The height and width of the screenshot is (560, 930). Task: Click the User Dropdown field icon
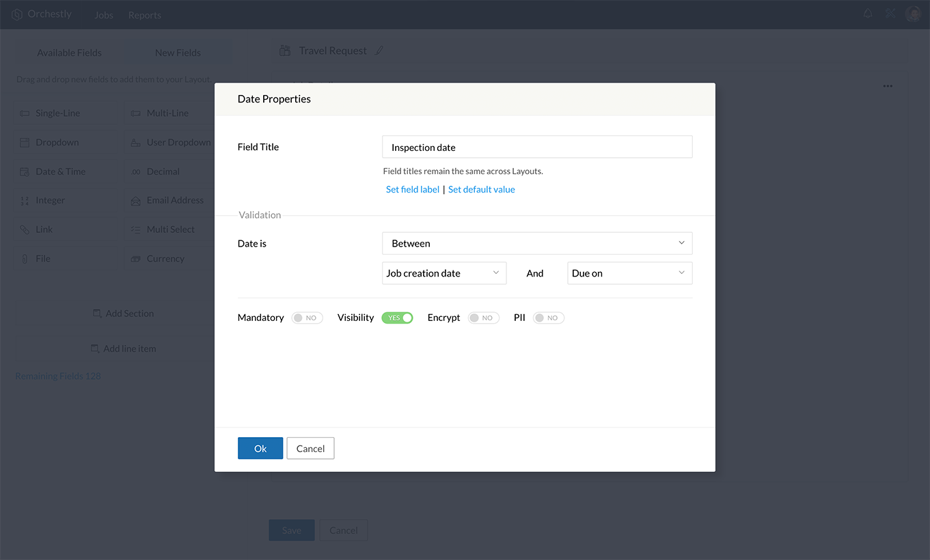135,143
